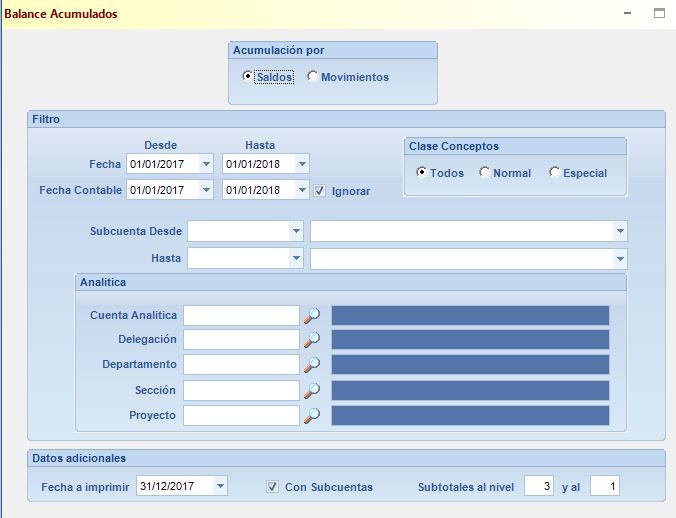Open Fecha Contable Hasta date dropdown

pos(302,190)
